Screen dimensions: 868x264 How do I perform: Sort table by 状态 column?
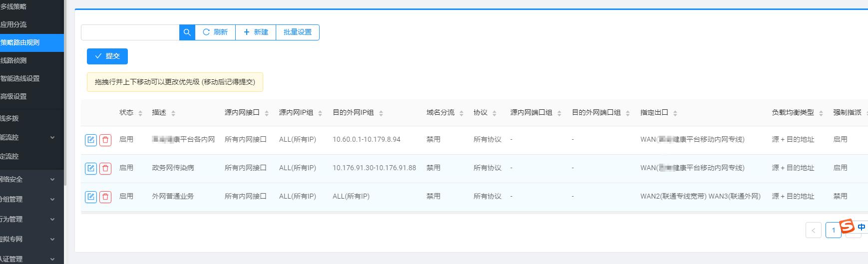tap(140, 113)
